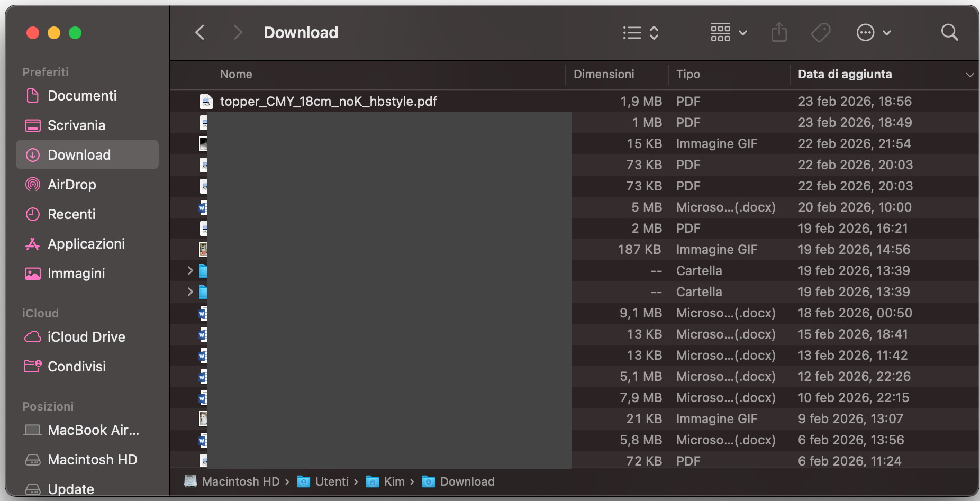
Task: Open iCloud Drive
Action: click(x=86, y=336)
